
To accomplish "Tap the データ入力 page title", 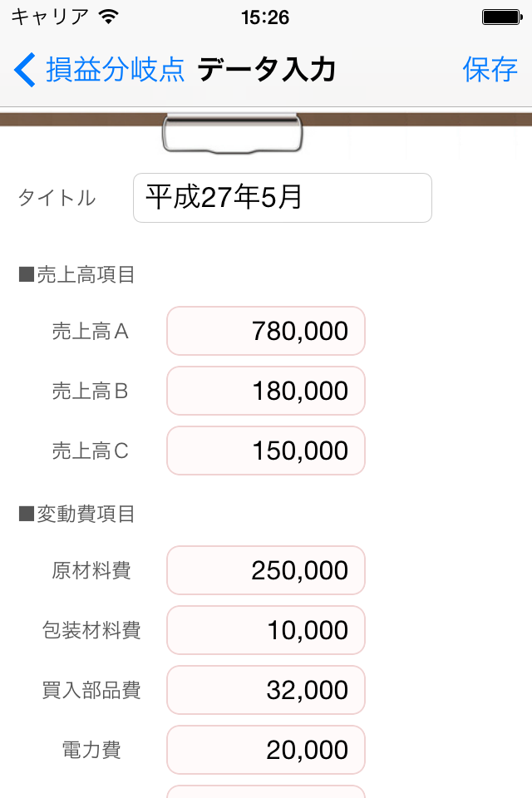I will 266,71.
